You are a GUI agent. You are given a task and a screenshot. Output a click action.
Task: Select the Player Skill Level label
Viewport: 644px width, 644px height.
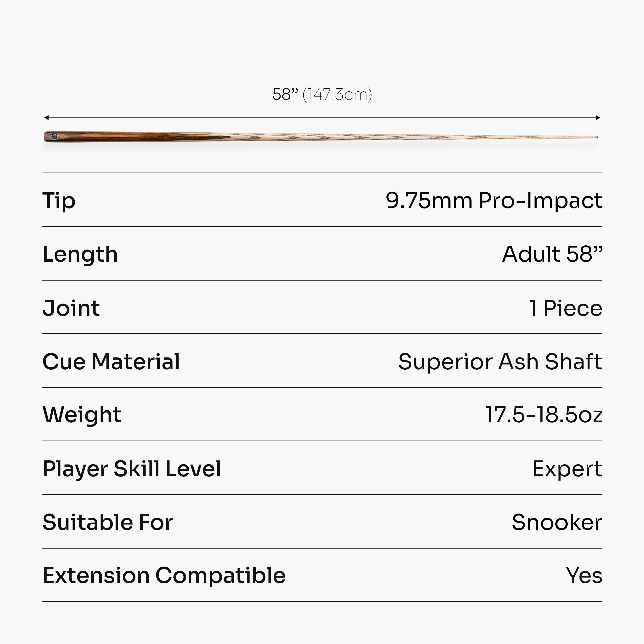132,469
